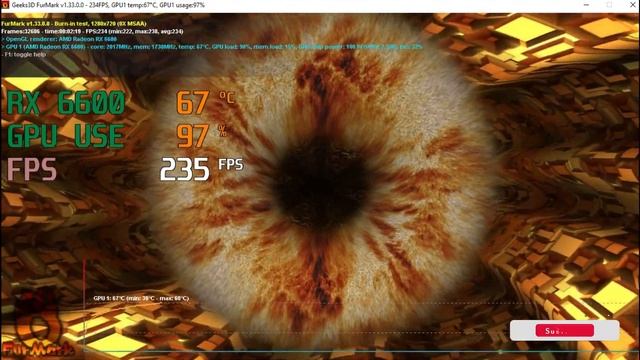
Task: Click the large green 'RX 6600' overlay label
Action: [66, 103]
